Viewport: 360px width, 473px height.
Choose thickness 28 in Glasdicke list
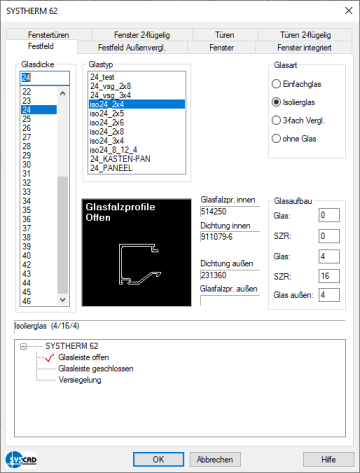tap(39, 146)
